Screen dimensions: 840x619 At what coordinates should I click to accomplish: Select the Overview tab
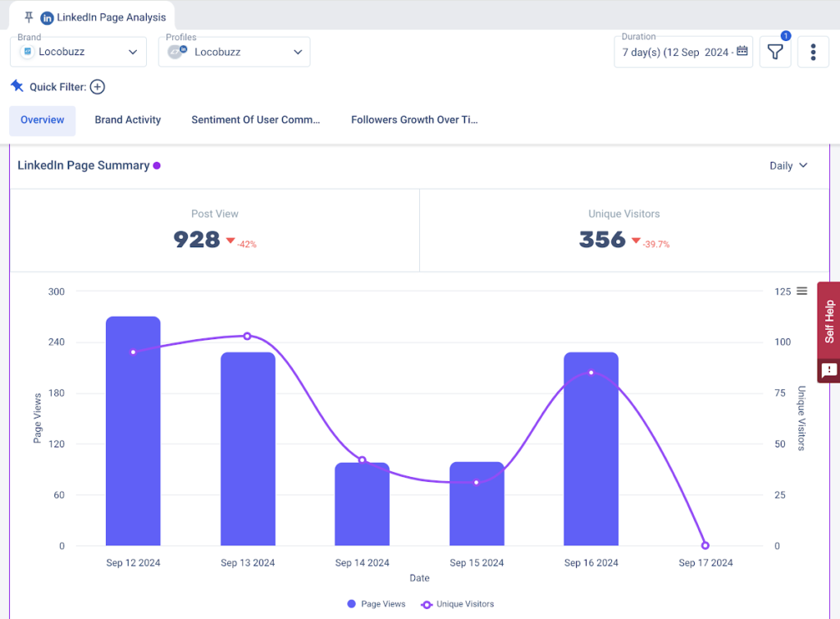pyautogui.click(x=43, y=120)
